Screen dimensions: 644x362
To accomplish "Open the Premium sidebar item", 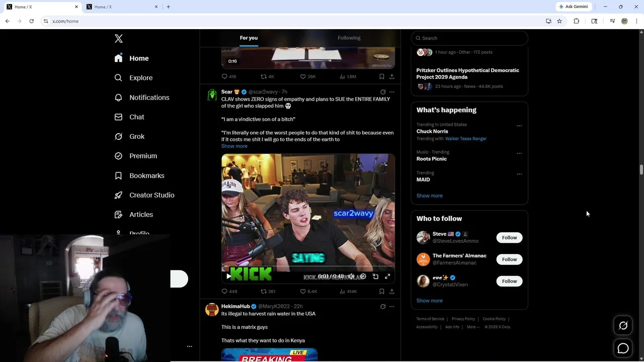I will (x=136, y=156).
